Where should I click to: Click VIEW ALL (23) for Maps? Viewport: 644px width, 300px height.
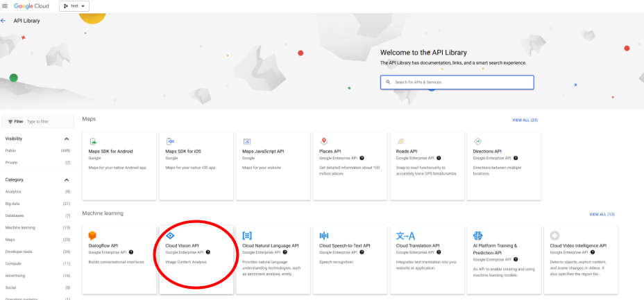pyautogui.click(x=525, y=120)
